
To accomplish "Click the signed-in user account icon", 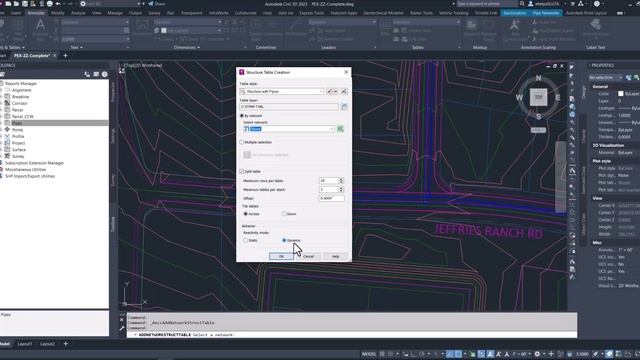I will tap(531, 4).
